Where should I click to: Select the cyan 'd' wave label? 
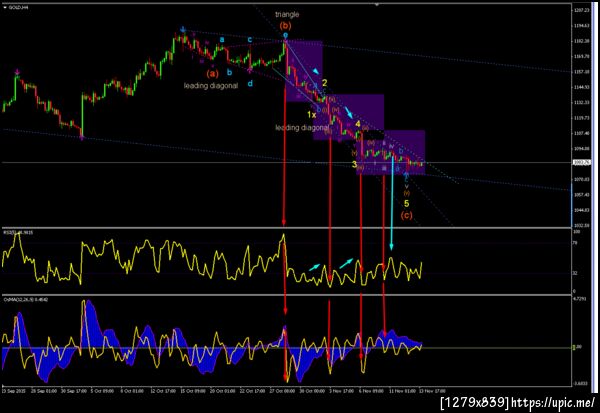[250, 83]
